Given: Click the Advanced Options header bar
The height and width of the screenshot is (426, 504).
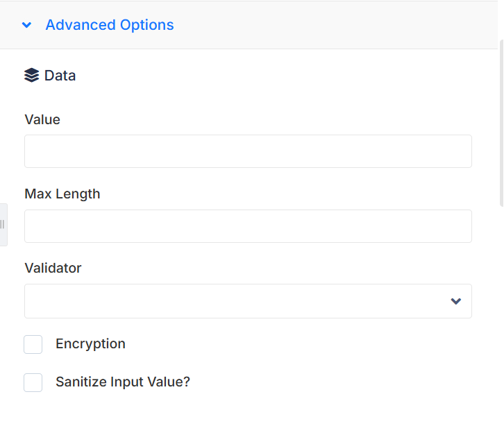Looking at the screenshot, I should pyautogui.click(x=249, y=25).
